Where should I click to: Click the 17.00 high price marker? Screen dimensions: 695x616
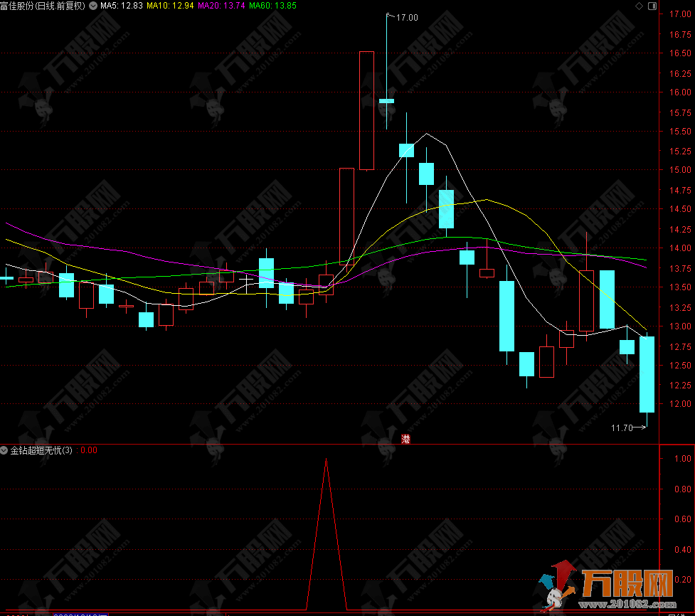click(x=408, y=17)
